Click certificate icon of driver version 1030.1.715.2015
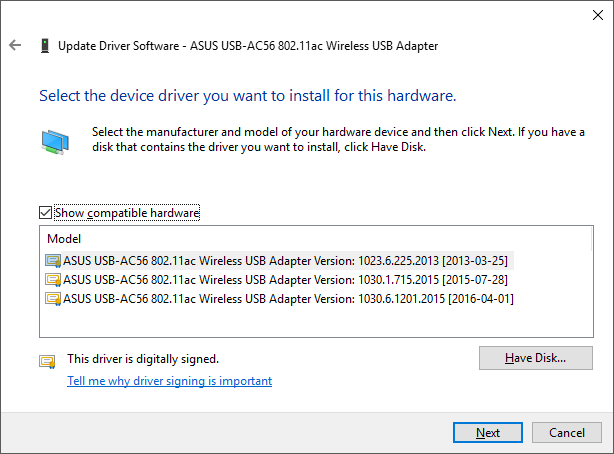The image size is (614, 454). pyautogui.click(x=53, y=280)
